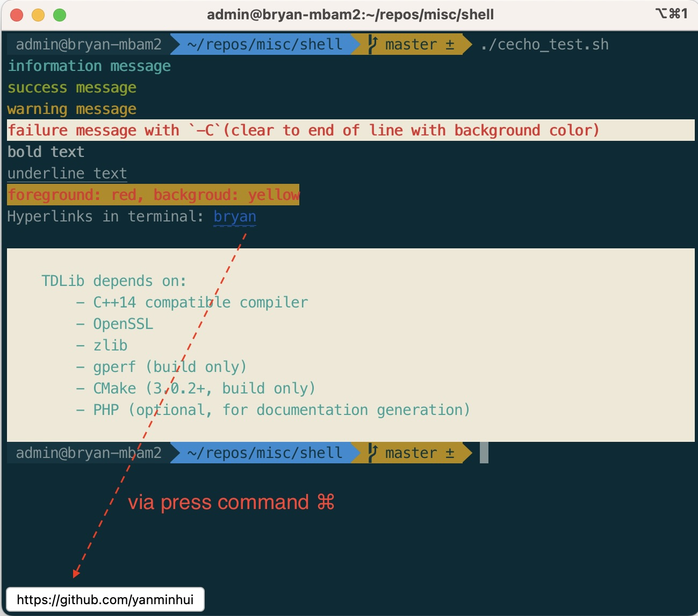Click the 'zlib' list line
Image resolution: width=698 pixels, height=616 pixels.
(102, 346)
